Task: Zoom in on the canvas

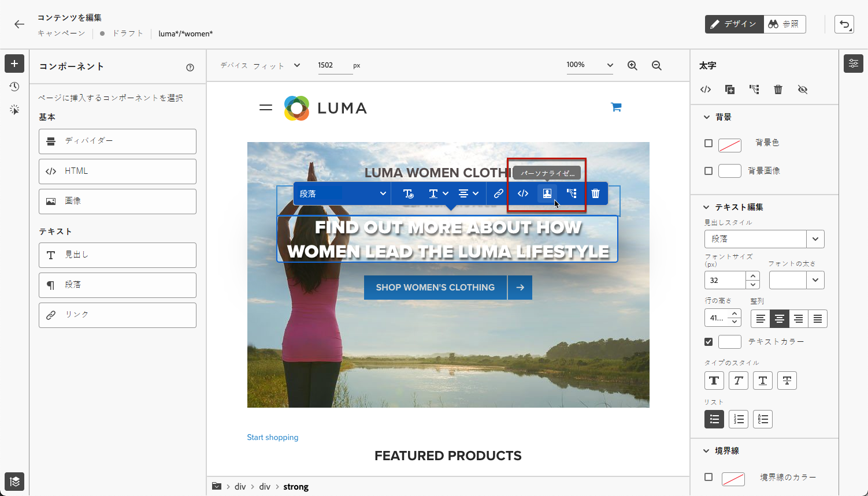Action: tap(632, 66)
